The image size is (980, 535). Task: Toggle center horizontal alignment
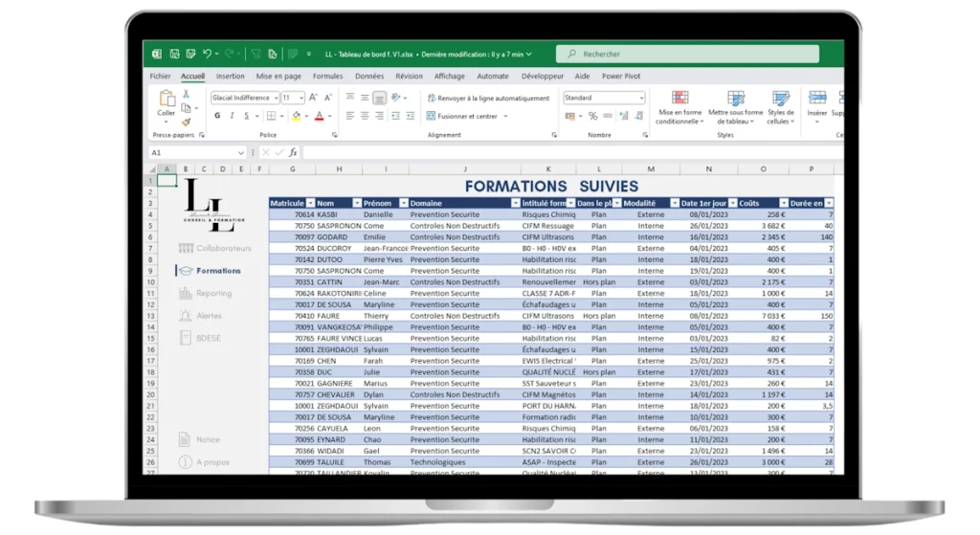click(x=365, y=116)
